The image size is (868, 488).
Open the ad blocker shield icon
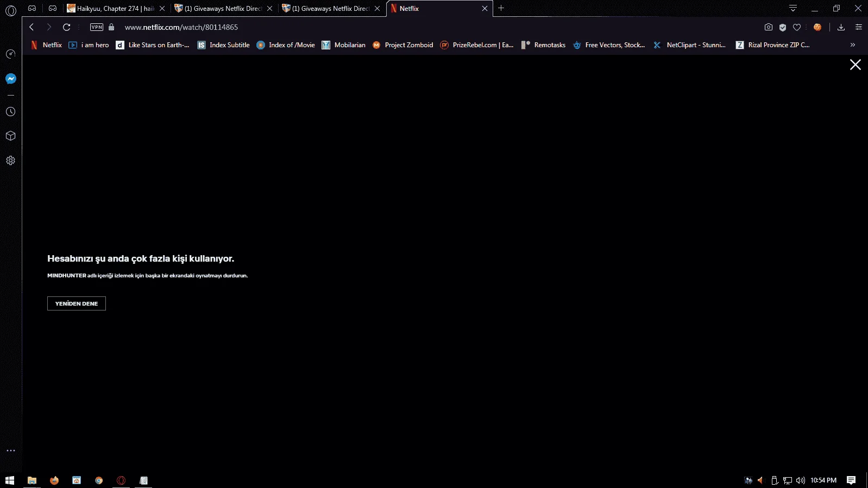(x=783, y=27)
